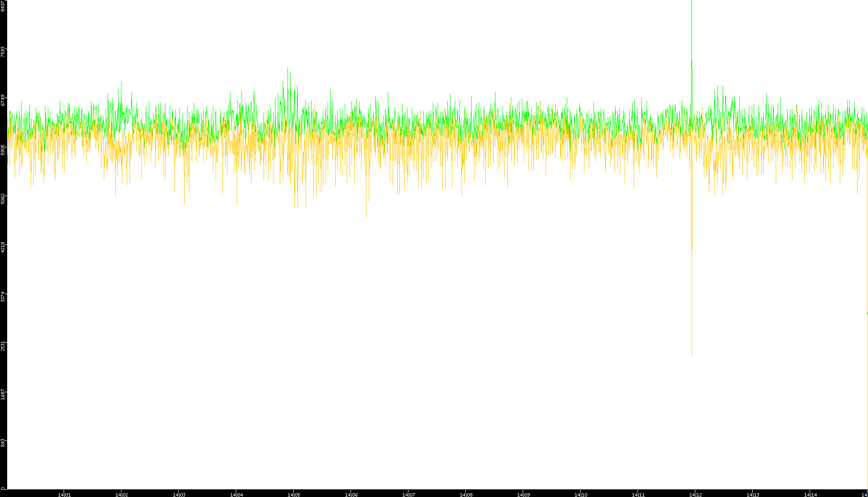Select the 14:14 time axis label
868x497 pixels.
point(810,495)
